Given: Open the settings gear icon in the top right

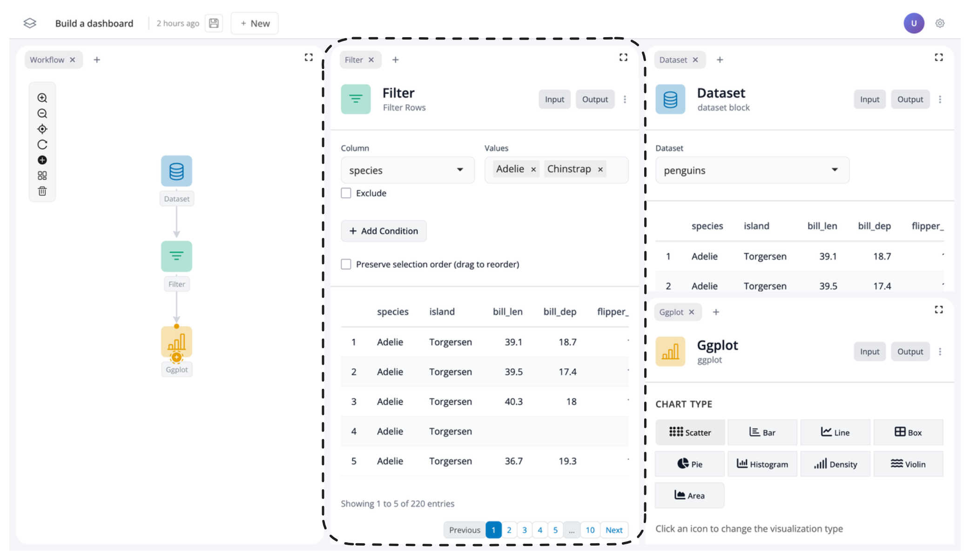Looking at the screenshot, I should 940,23.
